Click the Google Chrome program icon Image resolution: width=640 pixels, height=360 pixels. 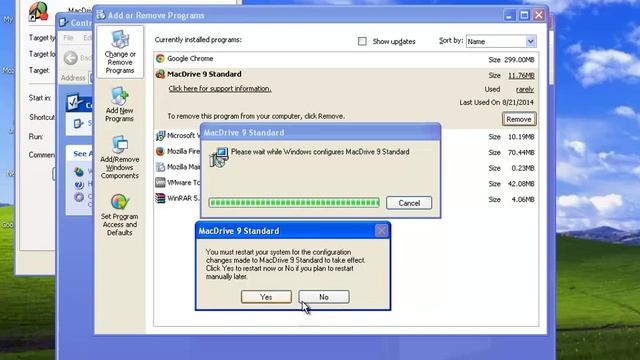[x=160, y=59]
